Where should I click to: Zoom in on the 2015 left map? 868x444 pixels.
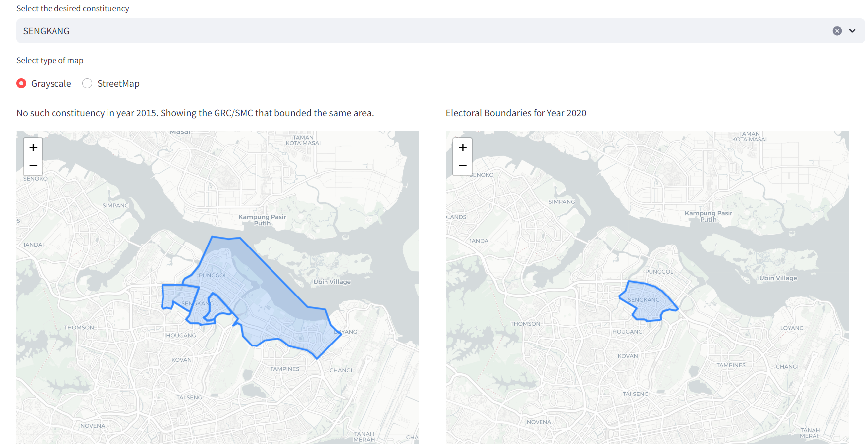click(x=33, y=148)
